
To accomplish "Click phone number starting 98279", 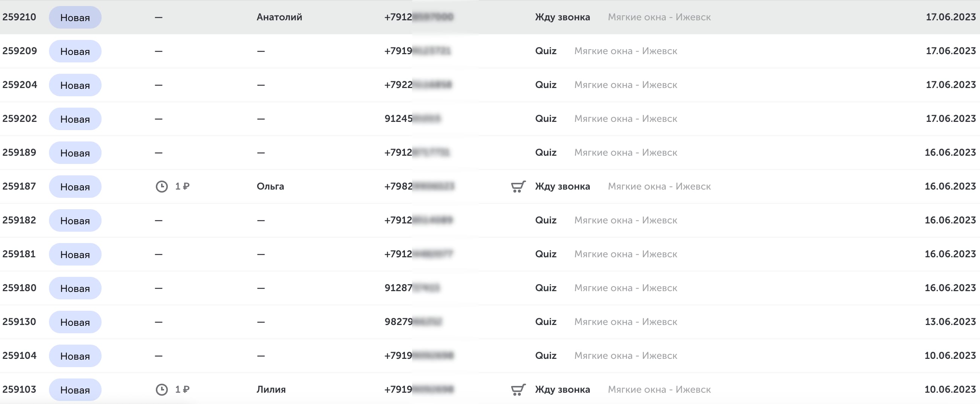I will (413, 322).
